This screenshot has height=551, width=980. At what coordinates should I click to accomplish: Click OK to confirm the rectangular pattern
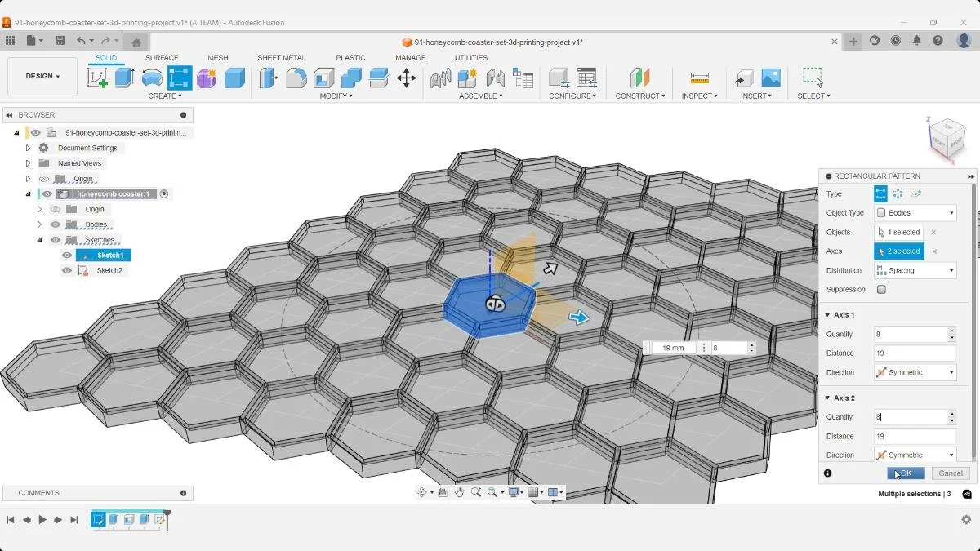click(x=905, y=473)
